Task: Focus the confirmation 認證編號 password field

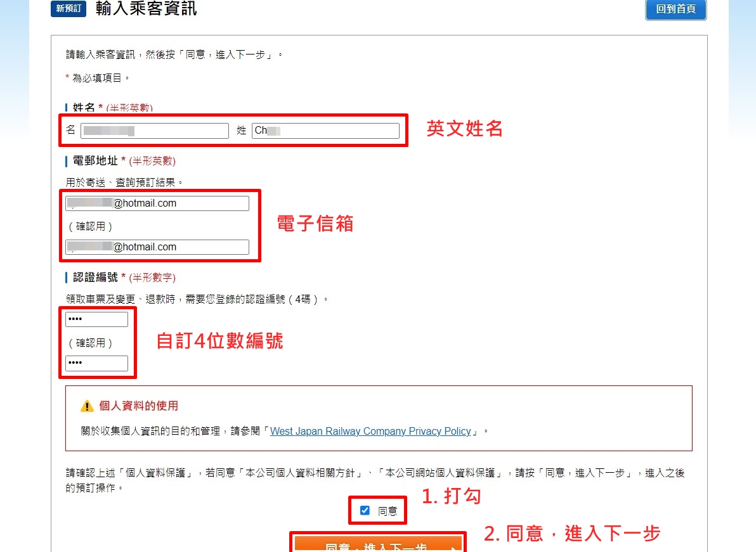Action: [97, 363]
